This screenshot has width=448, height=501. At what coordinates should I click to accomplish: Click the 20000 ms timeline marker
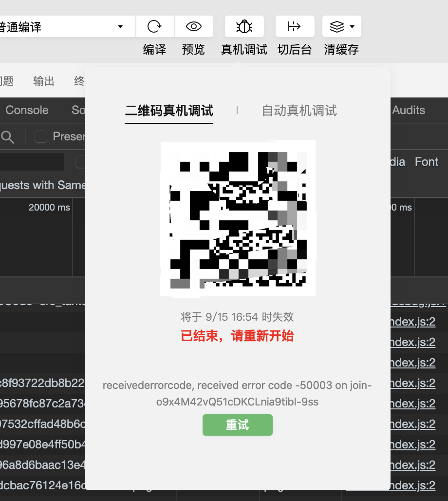[x=49, y=208]
